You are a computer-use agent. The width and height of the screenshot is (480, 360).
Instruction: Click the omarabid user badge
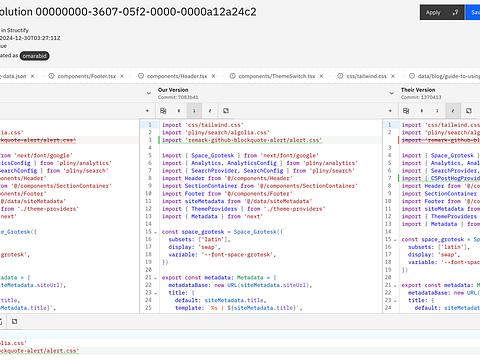34,56
